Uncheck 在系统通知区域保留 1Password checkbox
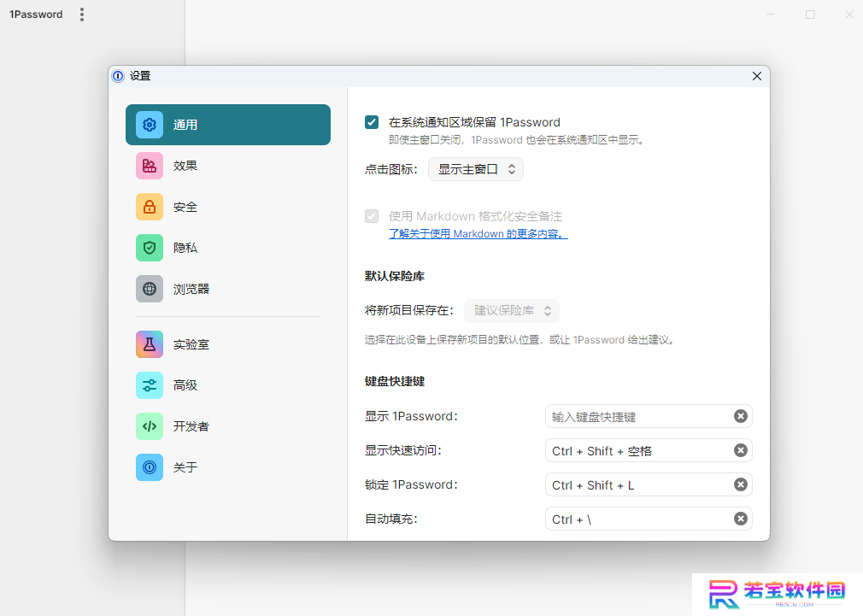The image size is (863, 616). pyautogui.click(x=372, y=122)
